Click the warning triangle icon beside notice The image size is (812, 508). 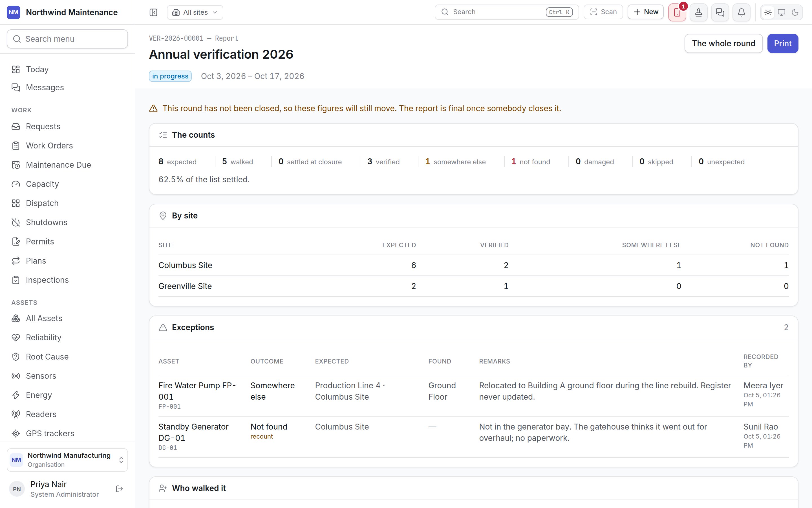153,109
